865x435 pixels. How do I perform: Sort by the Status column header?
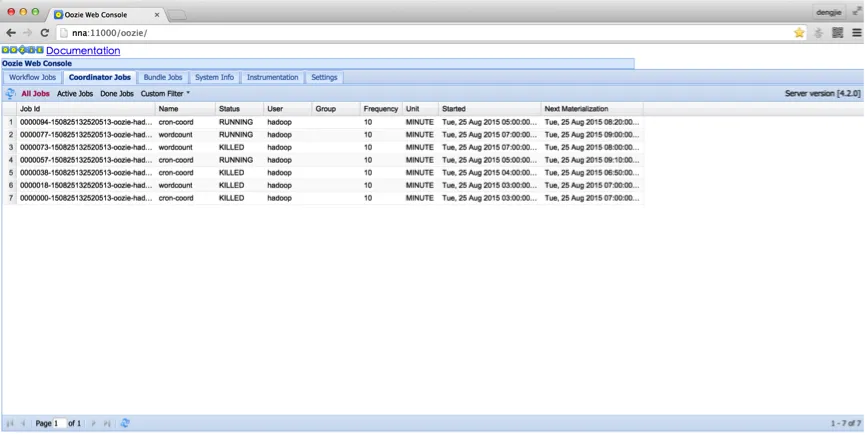(239, 109)
